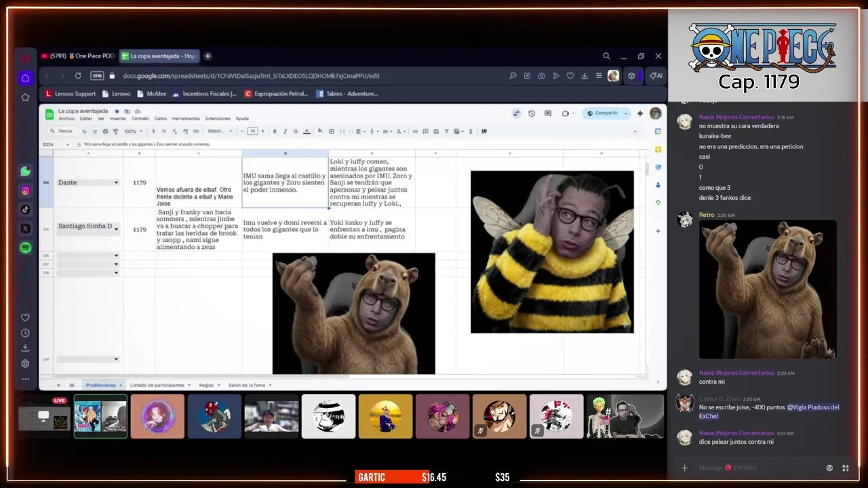
Task: Open the Datos menu
Action: [x=160, y=119]
